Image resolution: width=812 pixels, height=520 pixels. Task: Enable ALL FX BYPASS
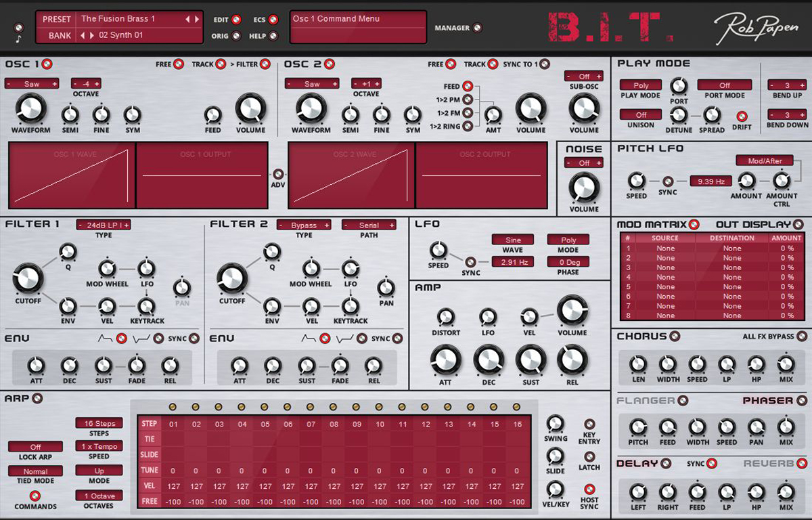click(802, 337)
